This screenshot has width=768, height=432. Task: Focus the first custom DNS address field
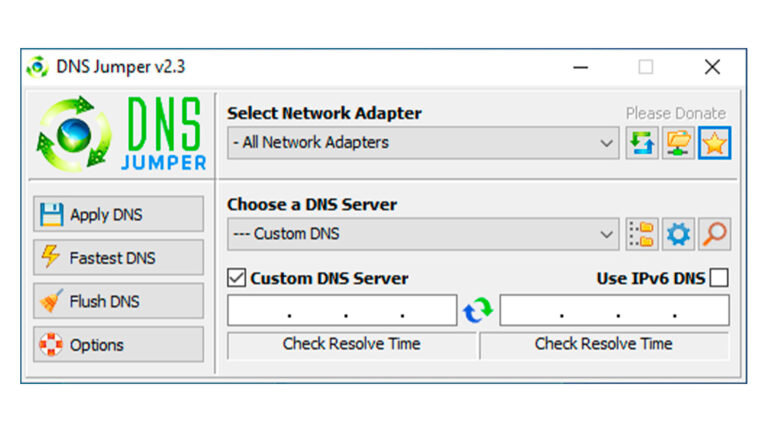tap(342, 310)
